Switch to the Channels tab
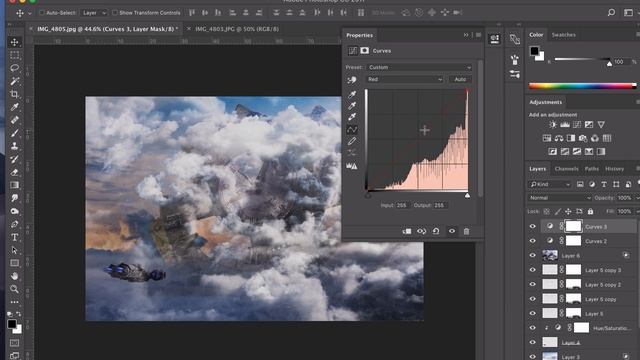The image size is (640, 360). tap(566, 169)
